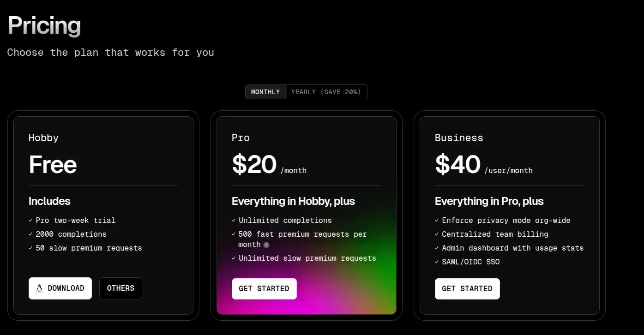Click the question mark beside fast premium requests
Image resolution: width=644 pixels, height=335 pixels.
(x=266, y=245)
